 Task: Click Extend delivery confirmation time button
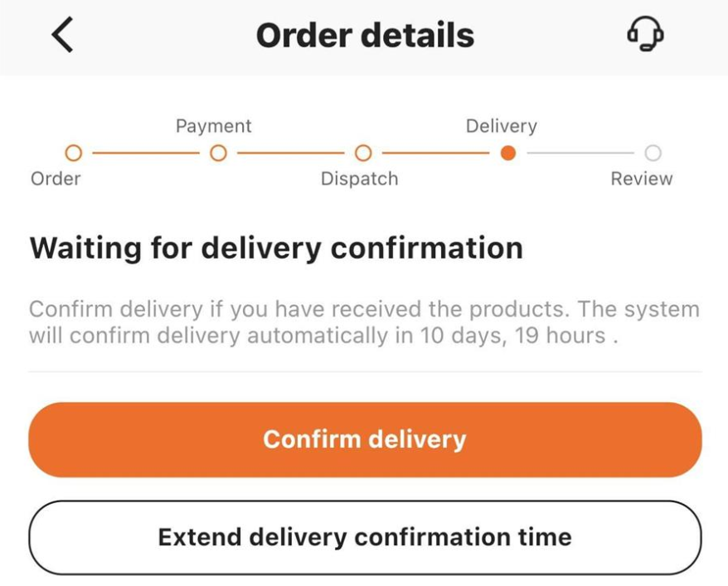point(365,537)
